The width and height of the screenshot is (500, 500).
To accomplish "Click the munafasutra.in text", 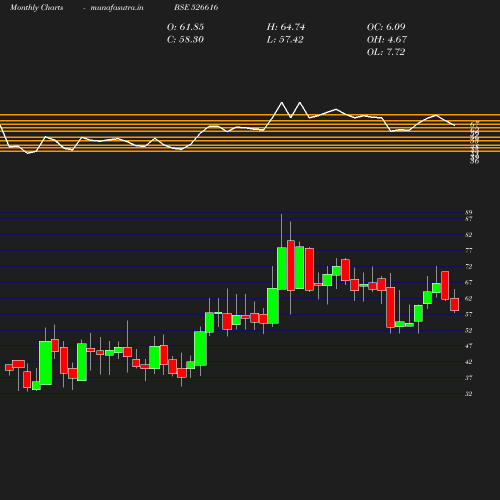I will pyautogui.click(x=117, y=7).
